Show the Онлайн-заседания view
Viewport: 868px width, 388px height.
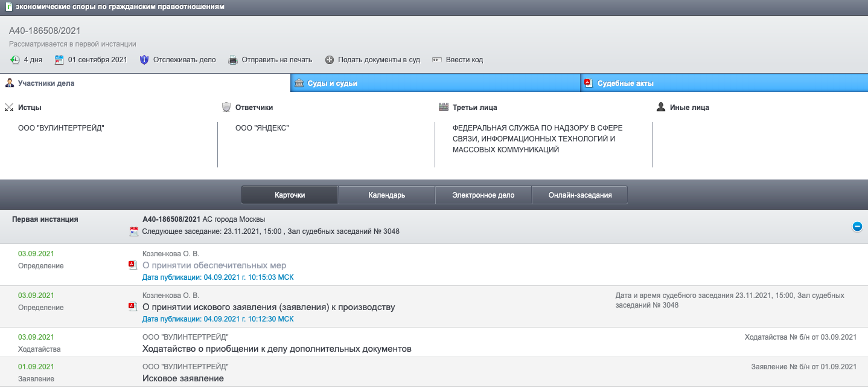[x=579, y=195]
